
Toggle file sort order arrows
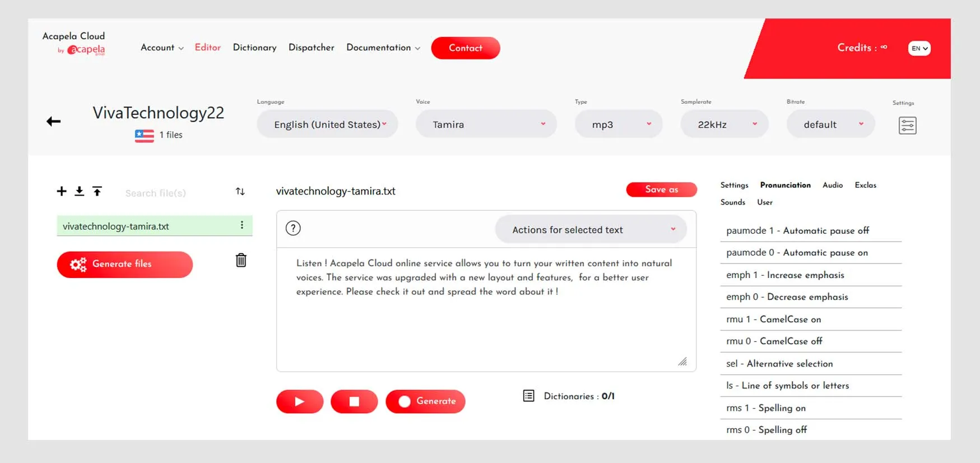point(240,192)
